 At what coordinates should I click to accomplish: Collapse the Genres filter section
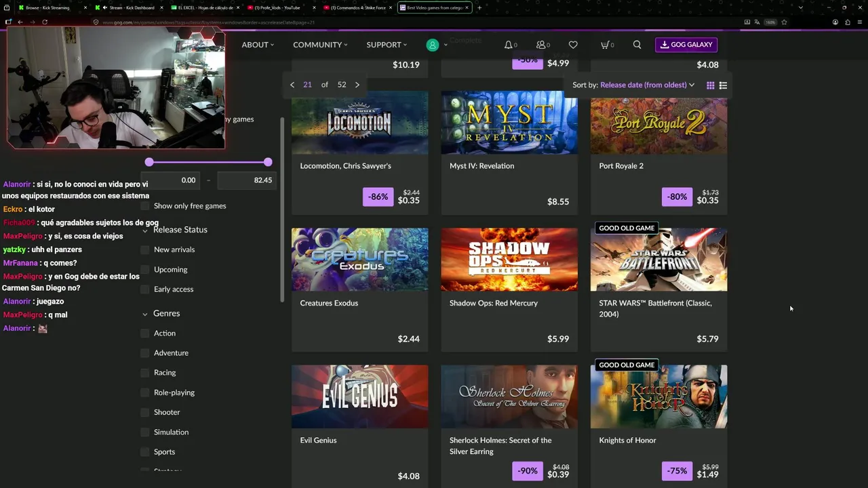(x=145, y=314)
